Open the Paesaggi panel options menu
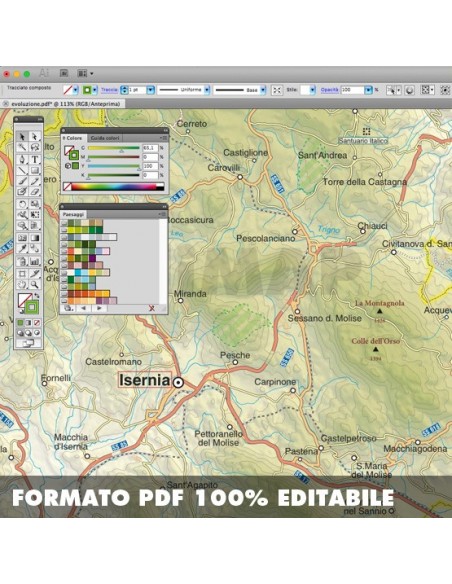452x584 pixels. coord(163,214)
